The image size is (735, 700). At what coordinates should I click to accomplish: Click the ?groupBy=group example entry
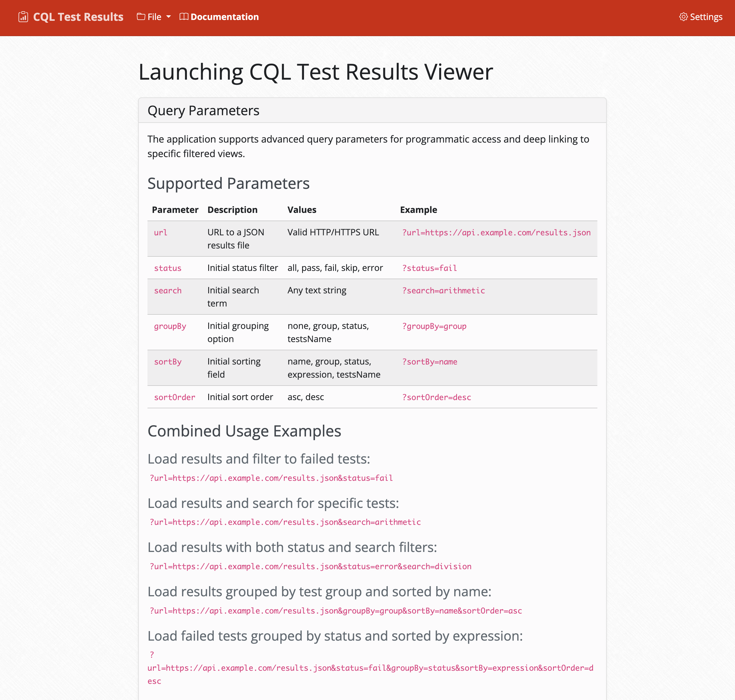(x=434, y=326)
